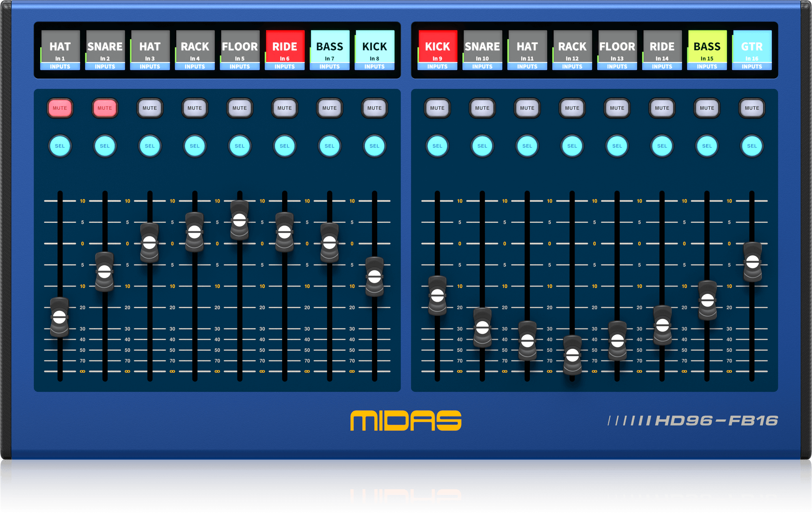Unmute the HAT In 1 channel

click(60, 108)
